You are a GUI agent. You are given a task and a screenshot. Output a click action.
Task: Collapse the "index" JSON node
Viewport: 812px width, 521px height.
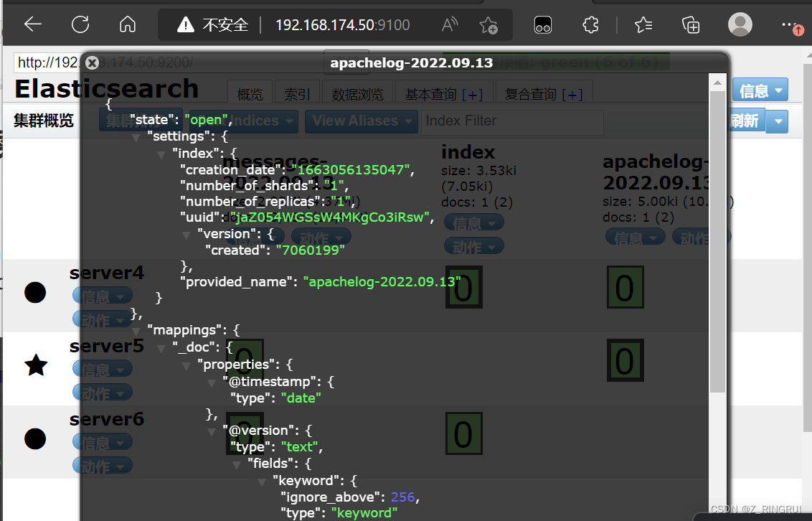161,154
